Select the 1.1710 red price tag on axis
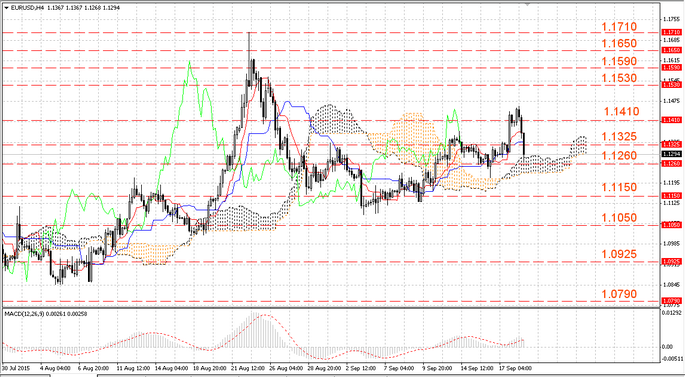This screenshot has width=685, height=377. pyautogui.click(x=671, y=32)
